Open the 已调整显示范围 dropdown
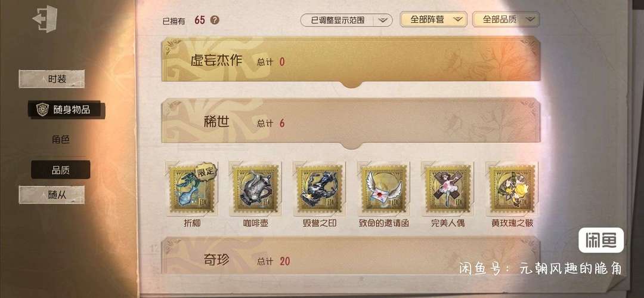The image size is (644, 298). (x=346, y=20)
